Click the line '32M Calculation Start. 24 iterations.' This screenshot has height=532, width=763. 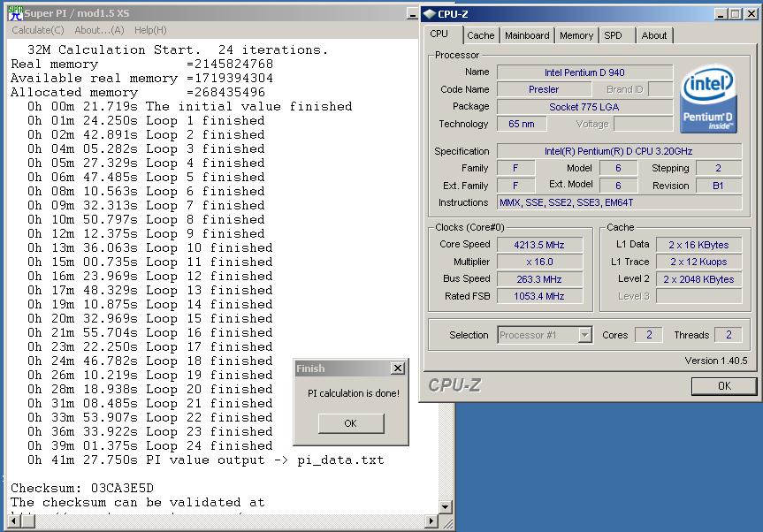pyautogui.click(x=178, y=49)
